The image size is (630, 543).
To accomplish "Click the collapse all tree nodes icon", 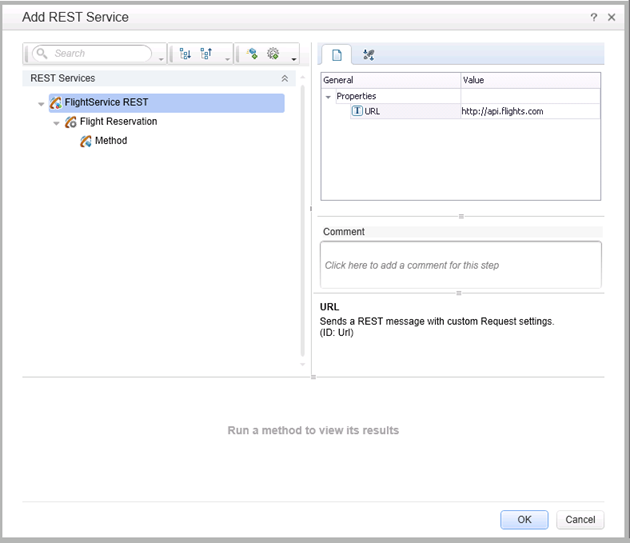I will (207, 54).
